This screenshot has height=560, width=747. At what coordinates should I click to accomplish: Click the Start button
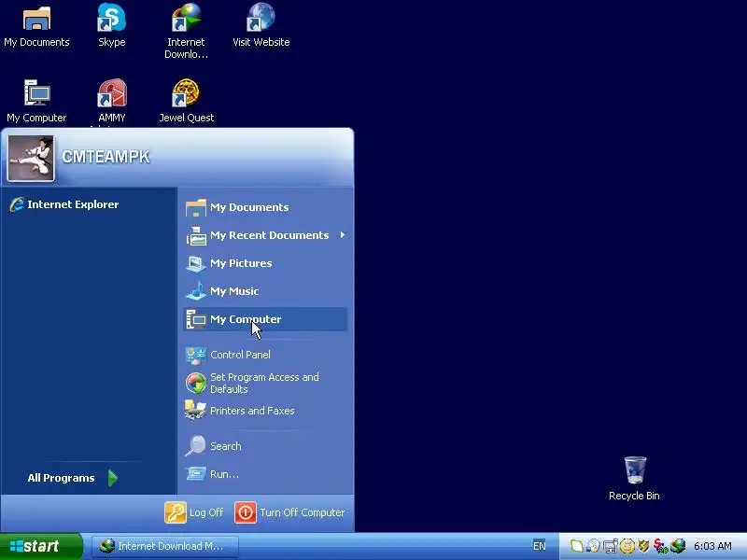point(41,546)
